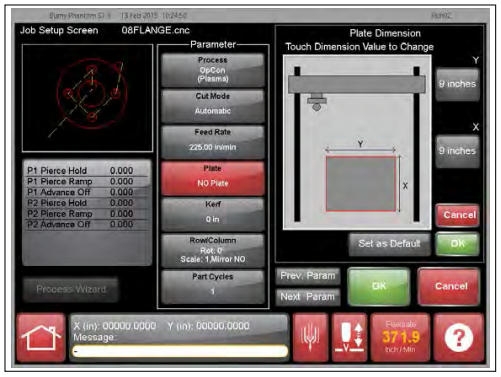
Task: Change the Part Cycles count
Action: point(213,286)
